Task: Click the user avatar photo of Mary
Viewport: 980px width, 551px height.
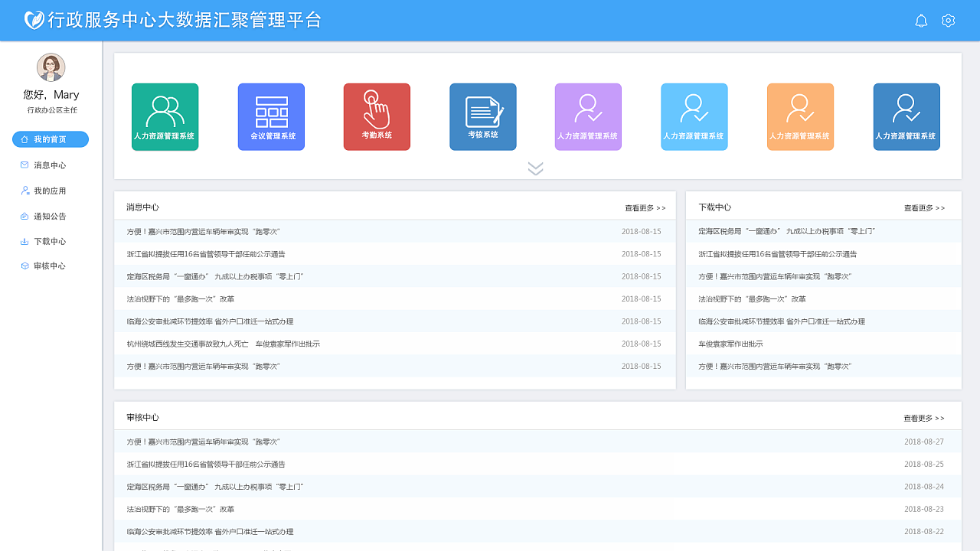Action: coord(51,67)
